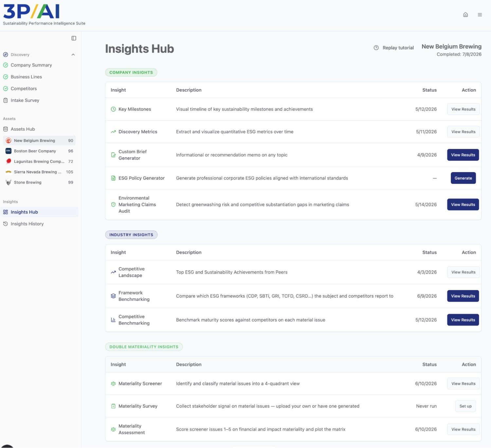Click the Custom Brief Generator edit icon
The width and height of the screenshot is (491, 448).
click(113, 155)
